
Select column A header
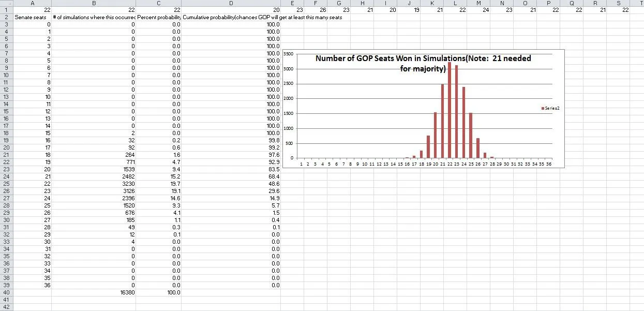click(33, 3)
